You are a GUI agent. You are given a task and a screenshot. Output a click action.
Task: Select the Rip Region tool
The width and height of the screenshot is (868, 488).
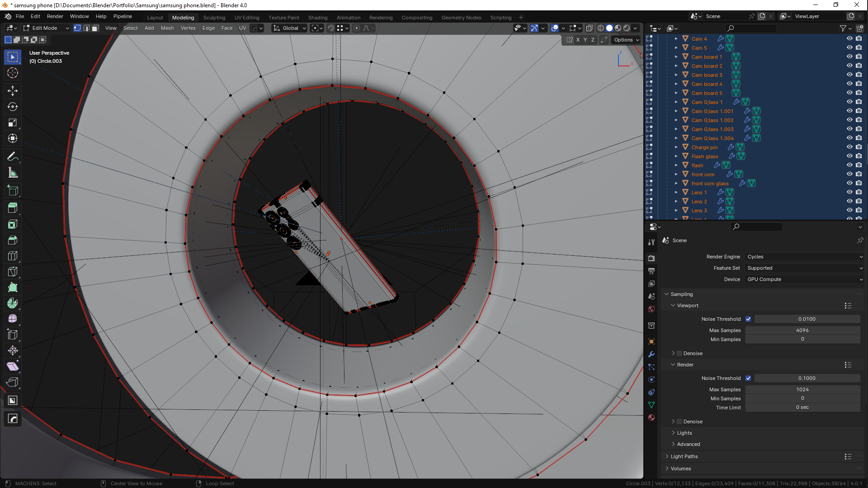13,382
